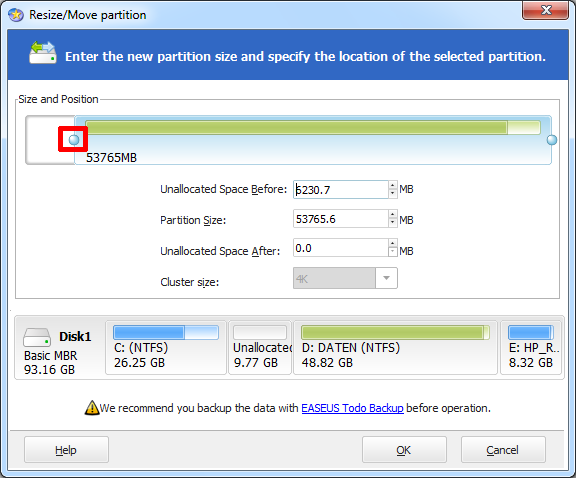Click the backup warning triangle icon
Screen dimensions: 576x478
(92, 408)
